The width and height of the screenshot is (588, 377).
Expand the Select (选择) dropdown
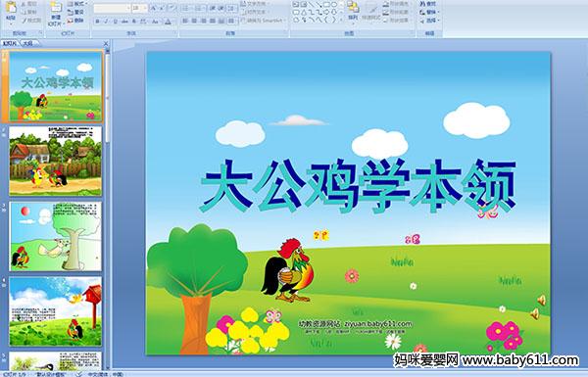click(x=430, y=21)
